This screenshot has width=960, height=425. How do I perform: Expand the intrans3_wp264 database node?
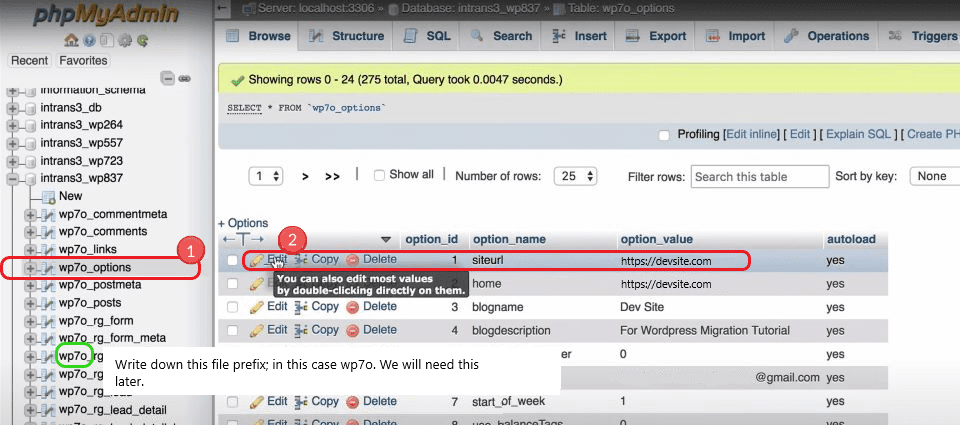14,125
